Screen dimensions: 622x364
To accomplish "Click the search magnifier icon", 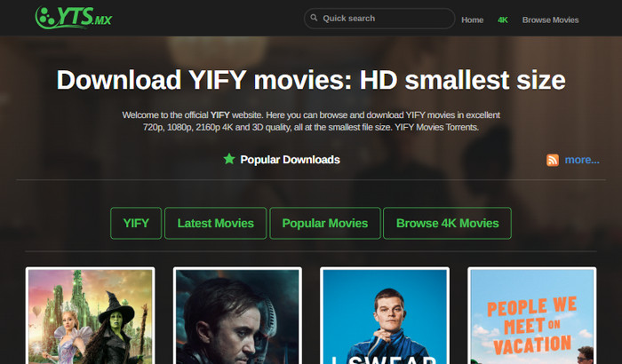I will point(314,18).
